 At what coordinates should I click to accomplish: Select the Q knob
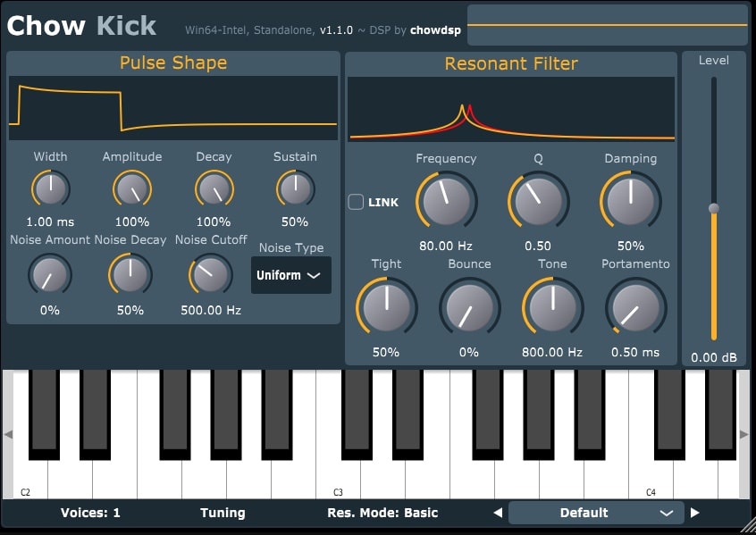coord(539,202)
